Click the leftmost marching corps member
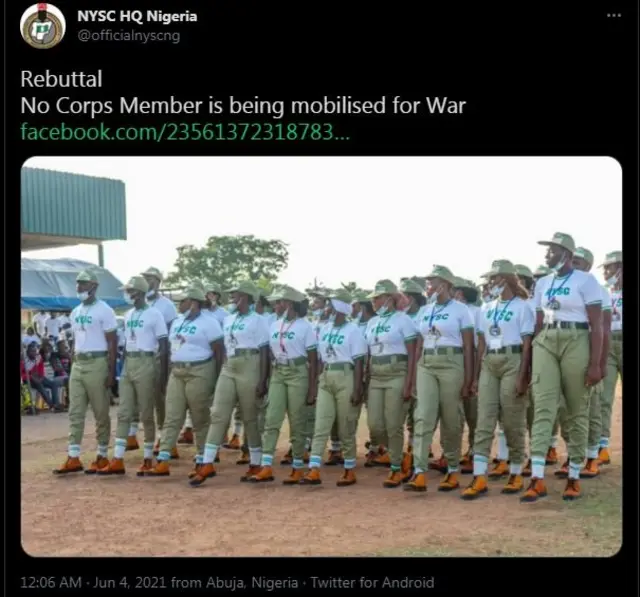The image size is (640, 597). click(91, 371)
